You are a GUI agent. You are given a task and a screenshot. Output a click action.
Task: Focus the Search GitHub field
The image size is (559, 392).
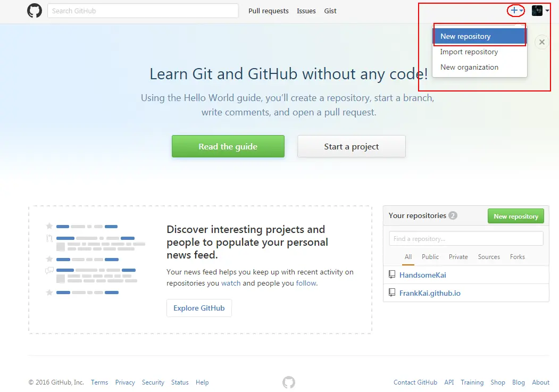pyautogui.click(x=143, y=11)
